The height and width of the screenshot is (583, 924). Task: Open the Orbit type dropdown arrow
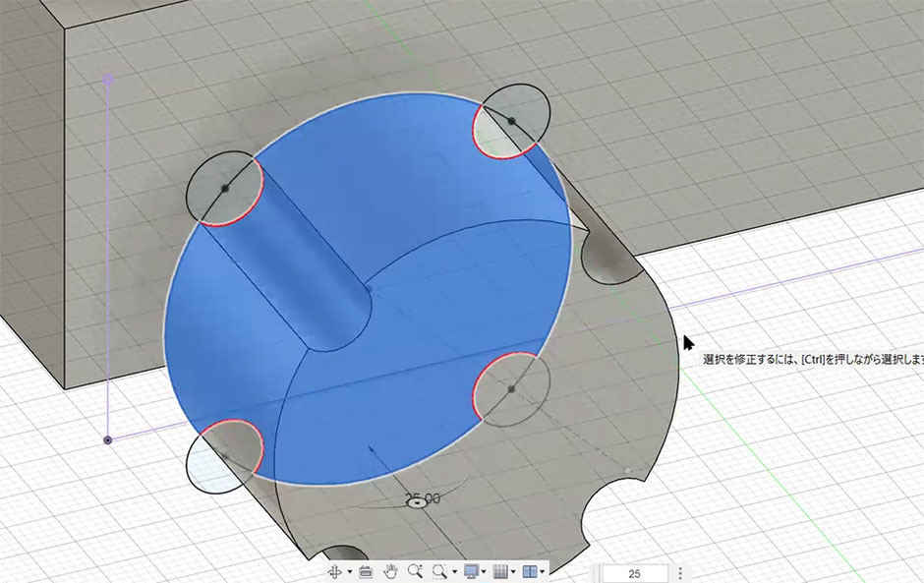[349, 572]
